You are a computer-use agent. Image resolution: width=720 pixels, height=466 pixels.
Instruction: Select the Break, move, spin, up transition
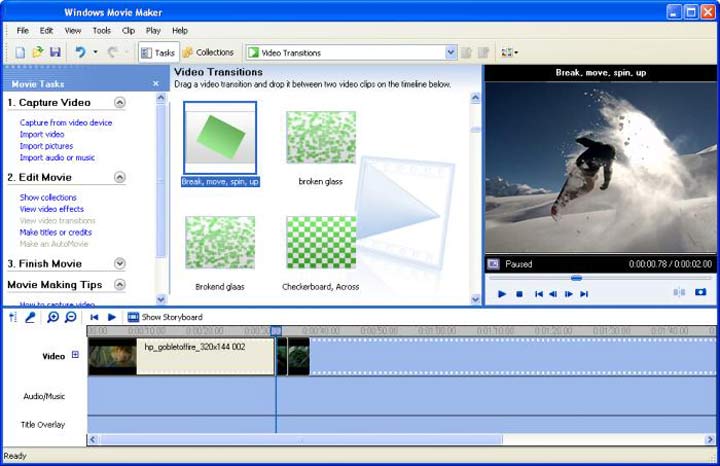point(220,138)
